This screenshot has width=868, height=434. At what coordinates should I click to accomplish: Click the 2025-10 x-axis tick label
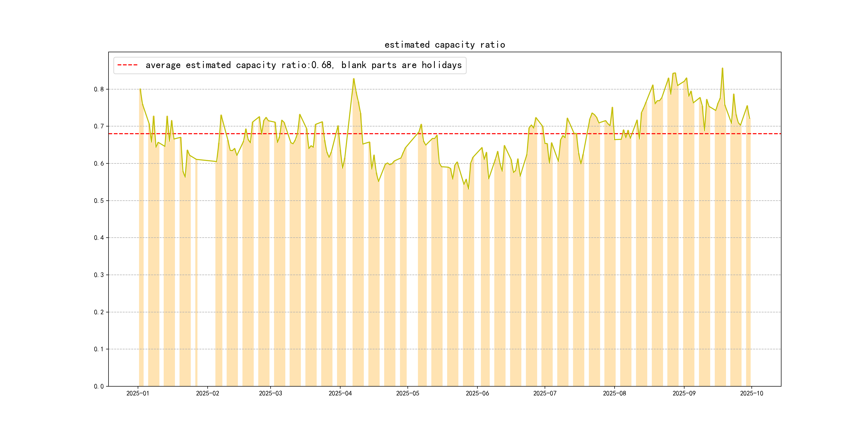coord(751,393)
